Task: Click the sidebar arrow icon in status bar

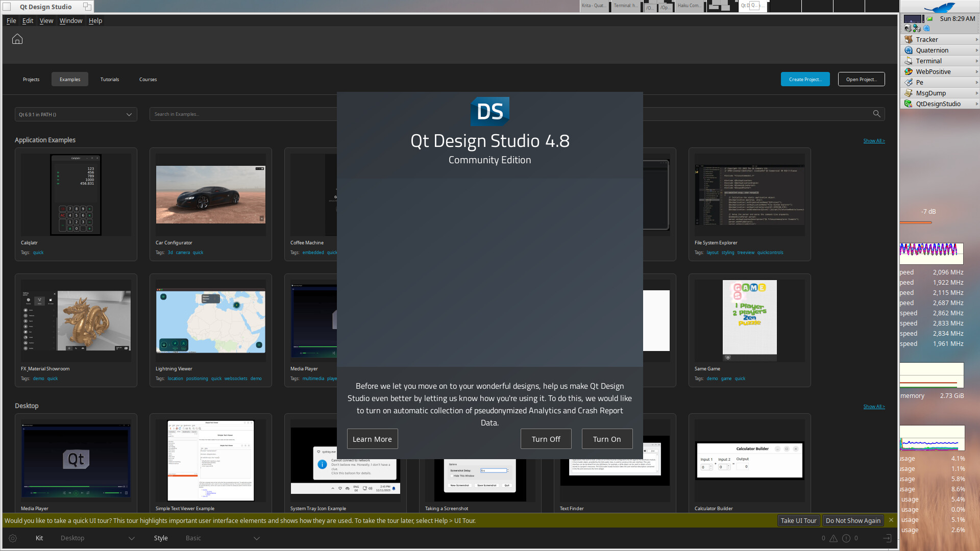Action: pos(887,538)
